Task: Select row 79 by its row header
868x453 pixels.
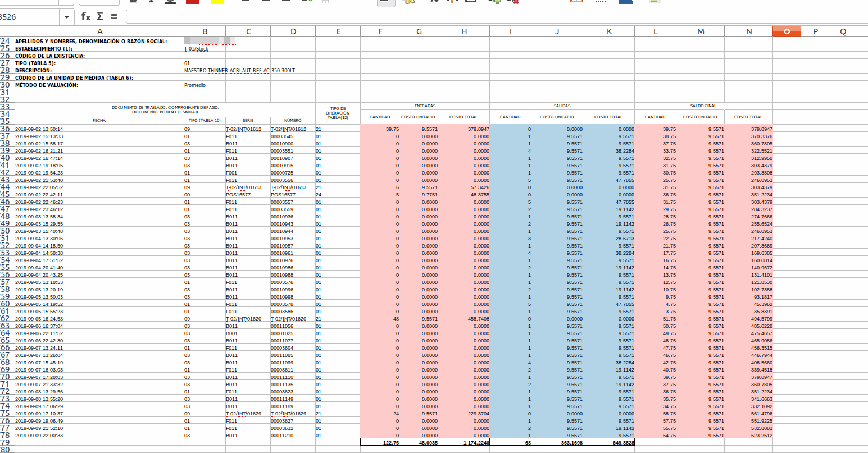Action: [x=7, y=442]
